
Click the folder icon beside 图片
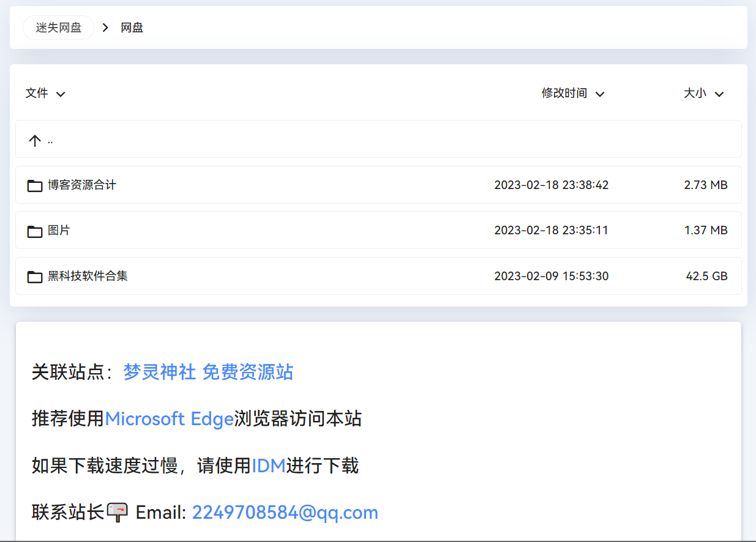(35, 231)
